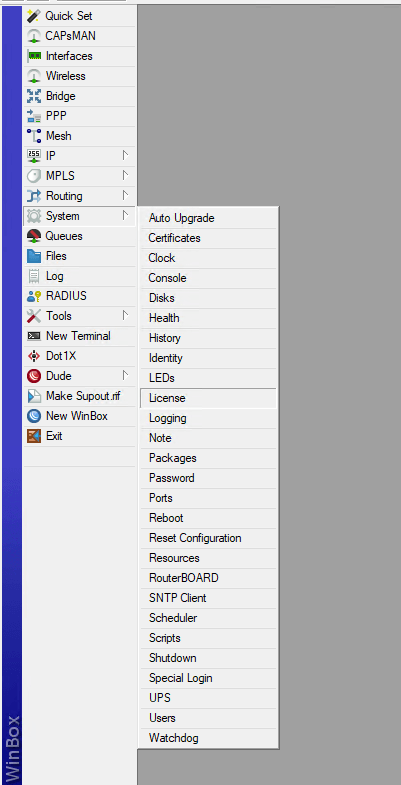Expand the Dude submenu arrow
The image size is (401, 785).
126,376
